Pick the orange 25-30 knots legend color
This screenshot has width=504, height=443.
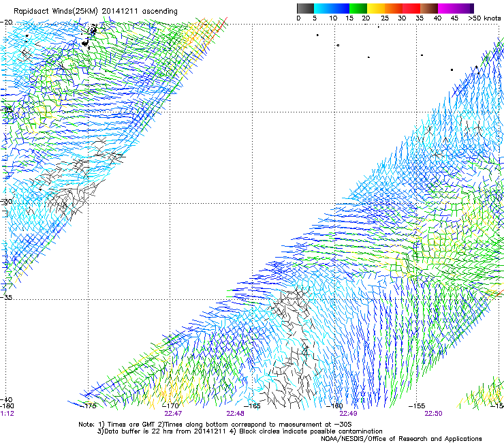click(394, 8)
